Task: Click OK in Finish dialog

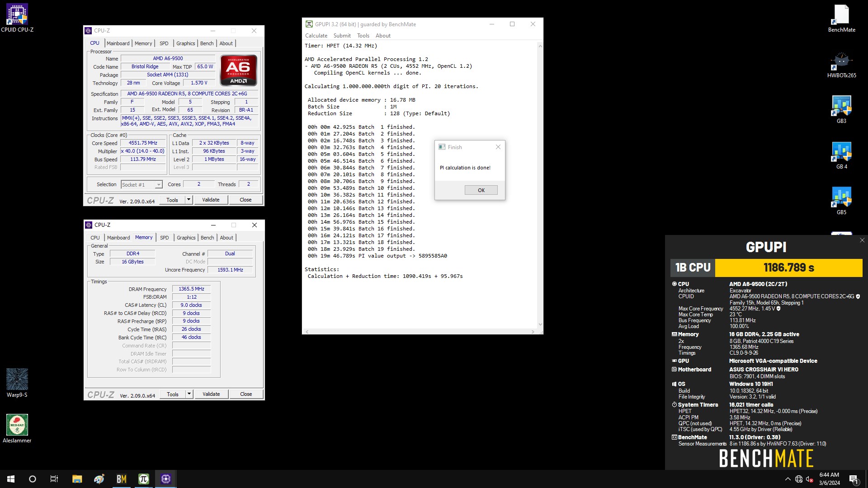Action: click(x=481, y=190)
